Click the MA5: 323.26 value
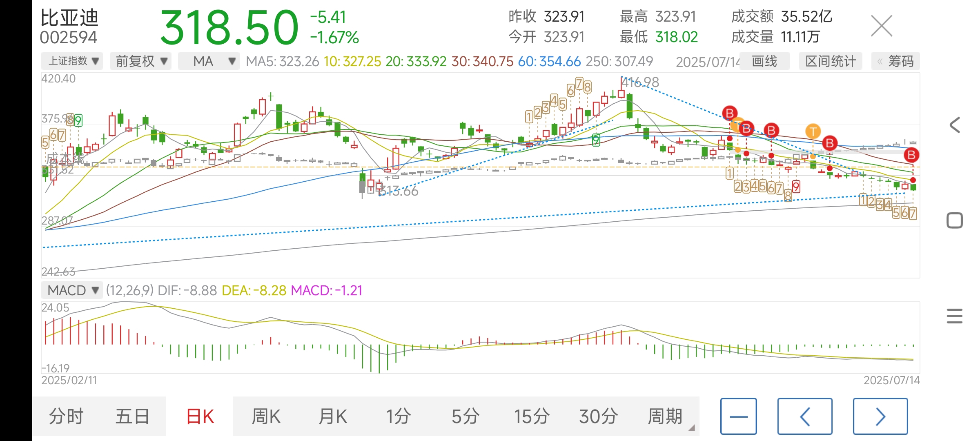 click(282, 61)
